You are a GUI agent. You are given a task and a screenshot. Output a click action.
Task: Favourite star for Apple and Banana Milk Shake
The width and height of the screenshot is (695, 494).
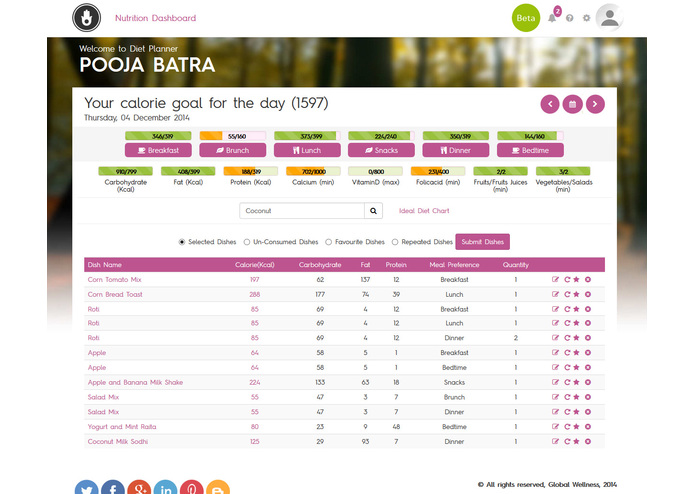click(576, 382)
